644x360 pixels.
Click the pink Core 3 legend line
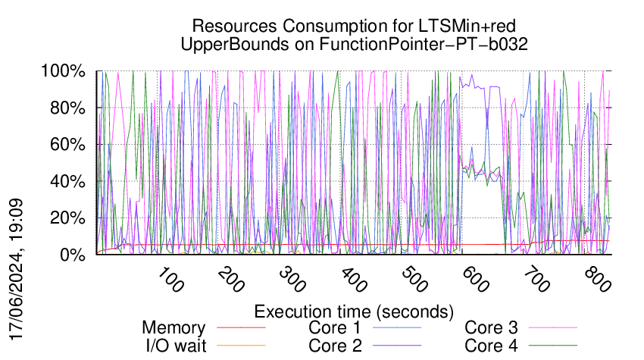(x=553, y=327)
